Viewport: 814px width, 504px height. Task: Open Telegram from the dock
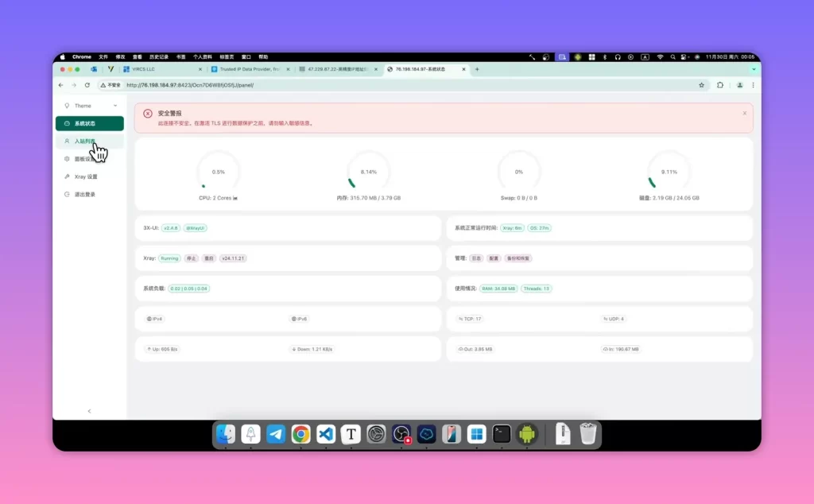click(276, 434)
